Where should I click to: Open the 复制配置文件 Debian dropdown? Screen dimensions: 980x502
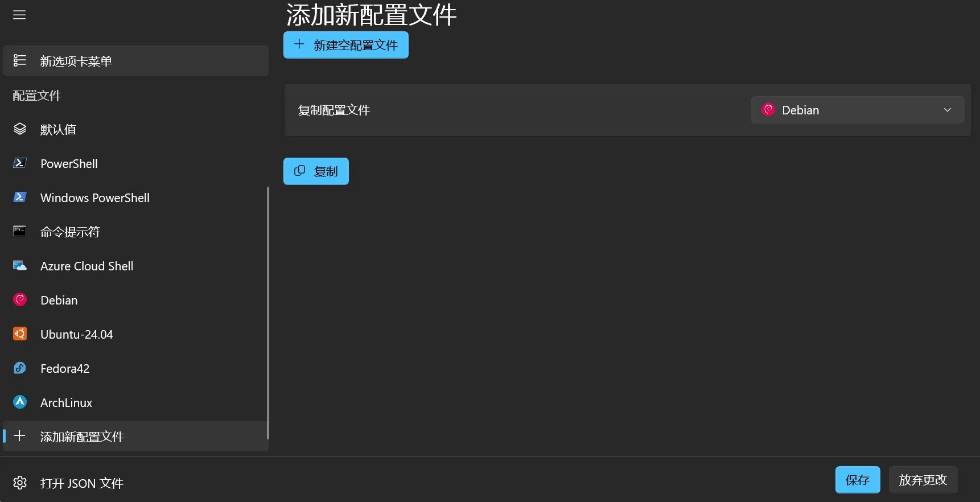click(x=857, y=110)
